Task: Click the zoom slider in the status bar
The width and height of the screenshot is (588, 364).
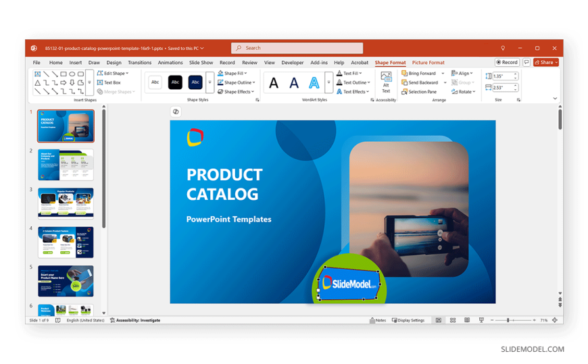Action: 513,320
